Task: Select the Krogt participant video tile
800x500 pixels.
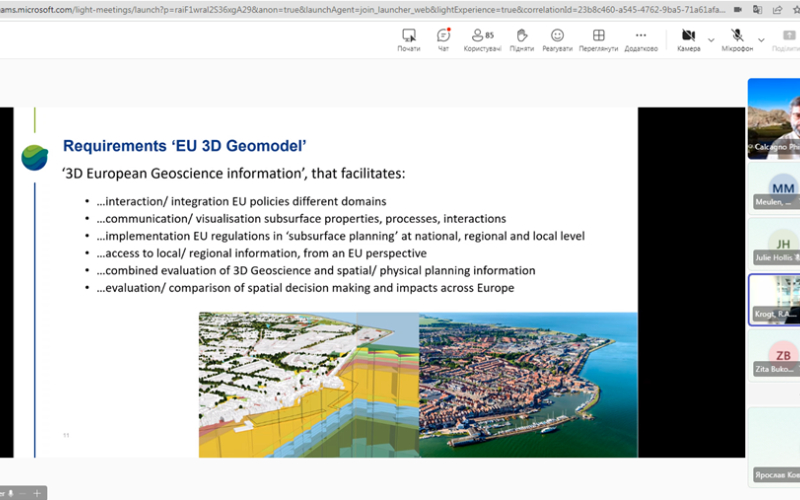Action: (774, 299)
